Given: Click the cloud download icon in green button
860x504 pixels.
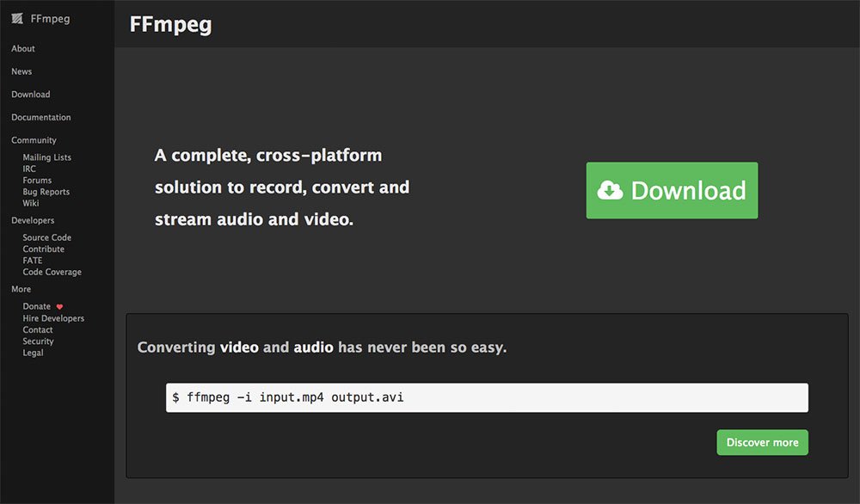Looking at the screenshot, I should tap(610, 190).
